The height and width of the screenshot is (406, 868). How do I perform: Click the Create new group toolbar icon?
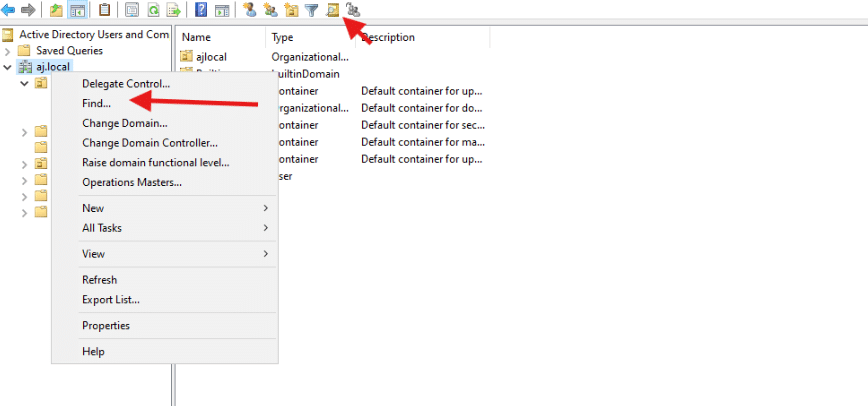[270, 10]
